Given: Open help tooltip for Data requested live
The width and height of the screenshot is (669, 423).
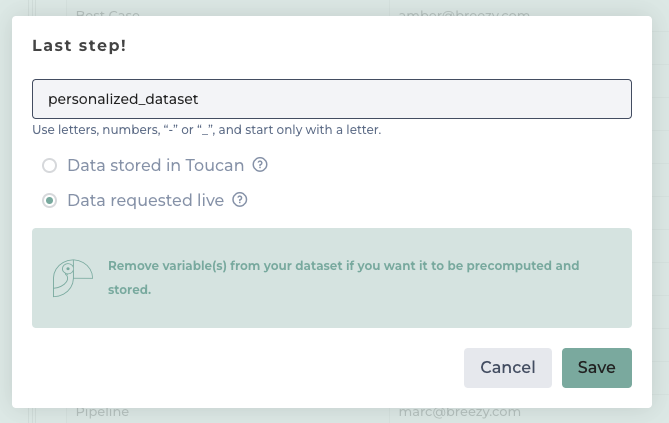Looking at the screenshot, I should click(240, 200).
